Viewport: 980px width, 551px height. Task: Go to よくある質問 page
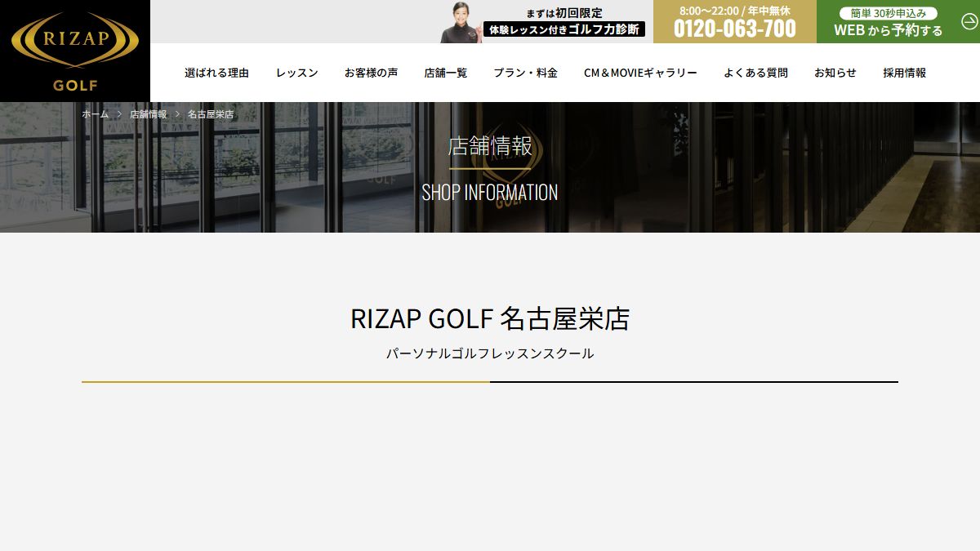click(755, 73)
